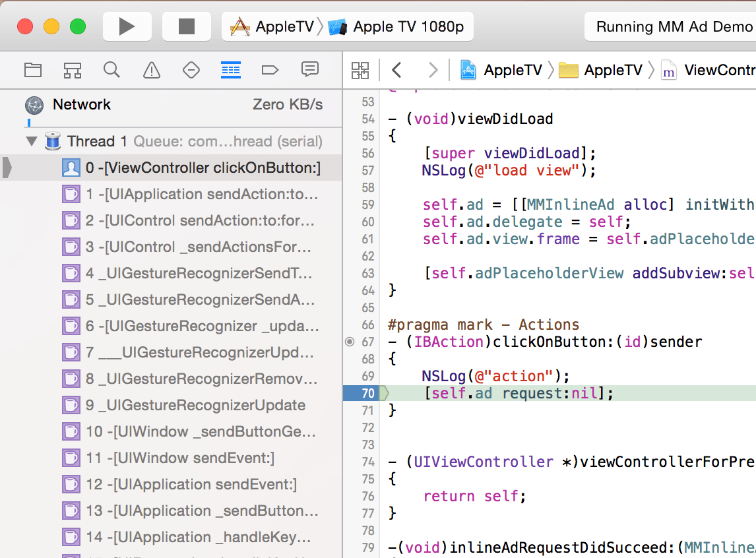Open the Find navigator

[x=111, y=70]
